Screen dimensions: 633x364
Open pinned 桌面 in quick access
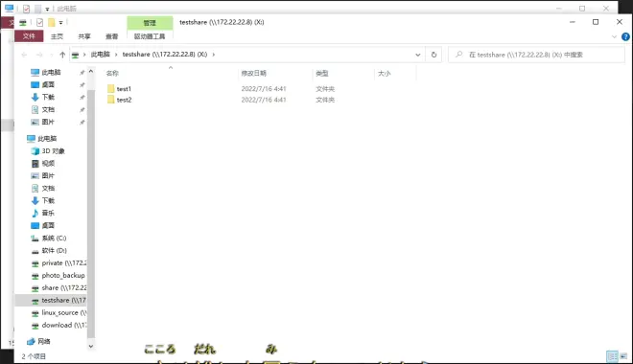pyautogui.click(x=48, y=84)
